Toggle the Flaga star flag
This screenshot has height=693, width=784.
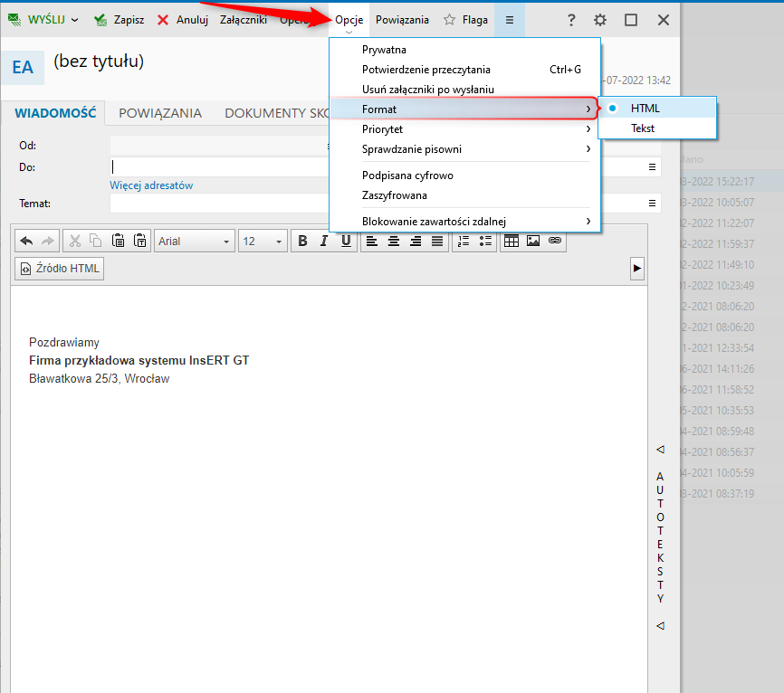coord(465,20)
